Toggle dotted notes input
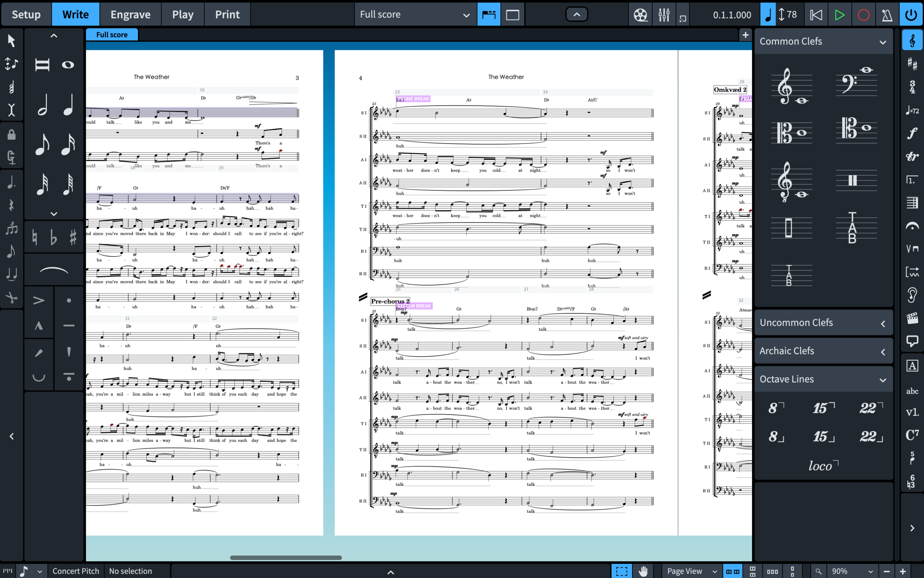This screenshot has width=924, height=578. [11, 182]
